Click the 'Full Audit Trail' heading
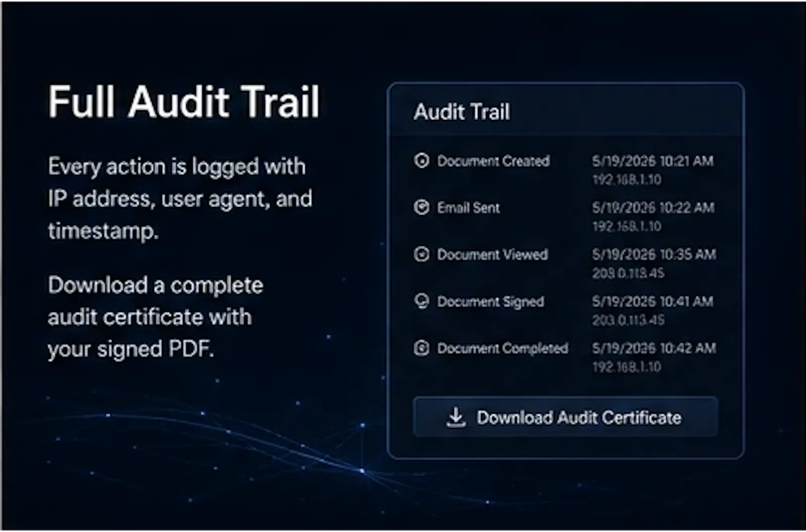The height and width of the screenshot is (532, 806). click(184, 102)
